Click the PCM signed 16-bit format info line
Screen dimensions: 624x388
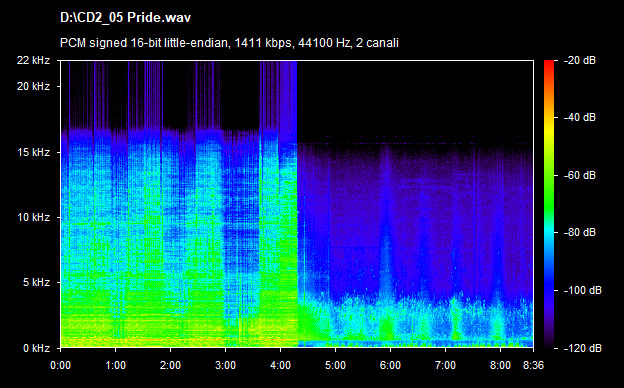[229, 43]
